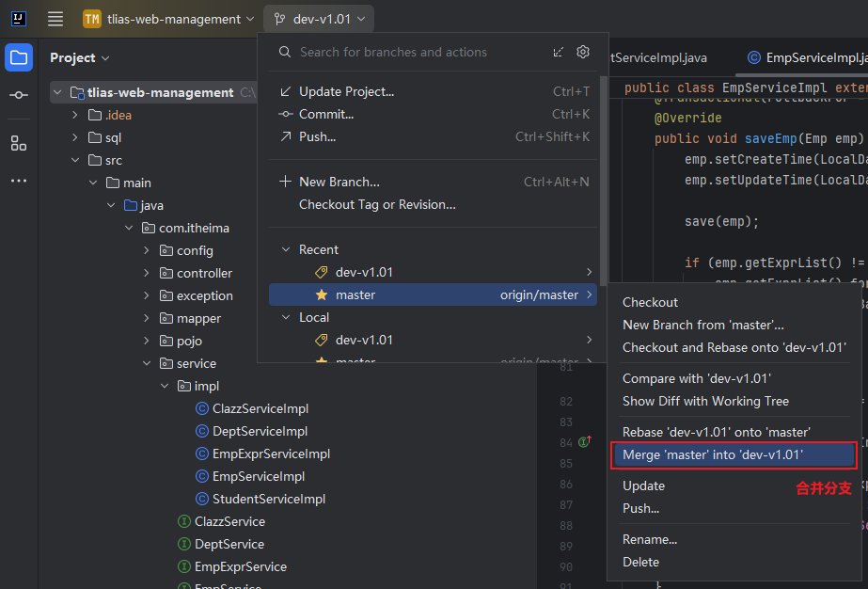Image resolution: width=868 pixels, height=589 pixels.
Task: Switch to the EmpServiceImpl.java editor tab
Action: coord(806,57)
